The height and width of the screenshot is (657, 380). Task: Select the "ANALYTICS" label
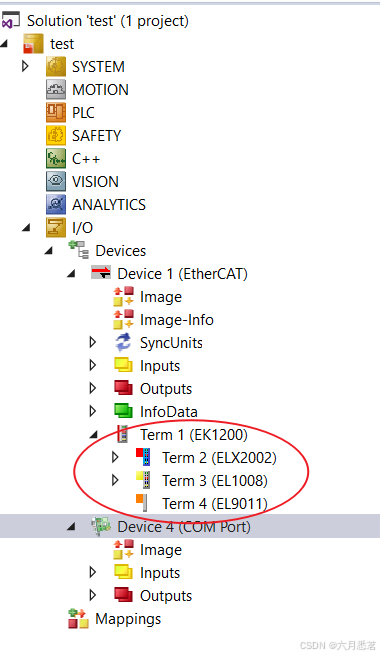point(109,204)
